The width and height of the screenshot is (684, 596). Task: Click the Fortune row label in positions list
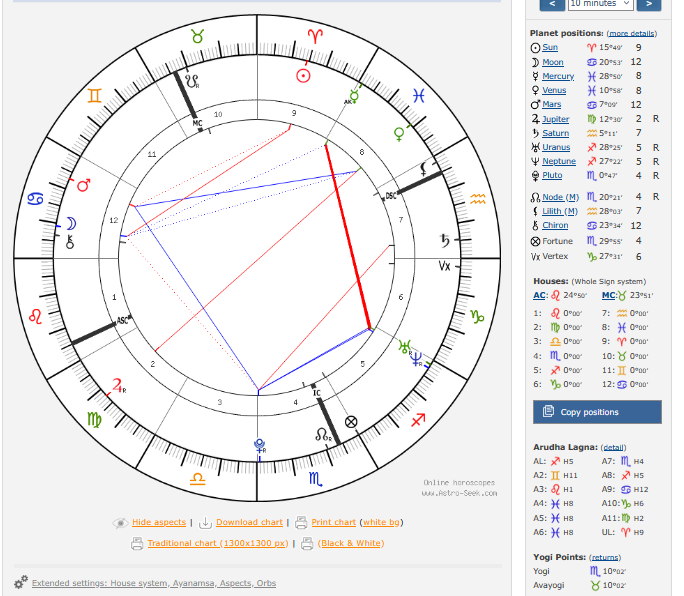click(557, 241)
